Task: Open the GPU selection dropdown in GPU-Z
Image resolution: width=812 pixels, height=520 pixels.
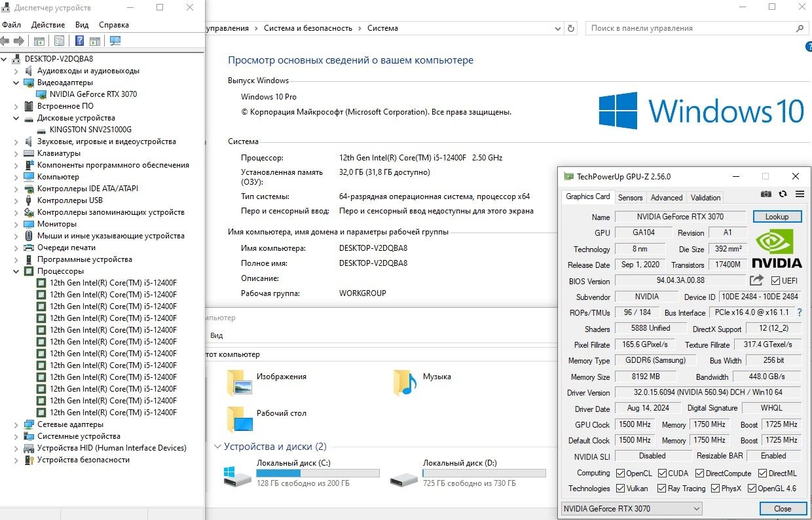Action: (631, 508)
